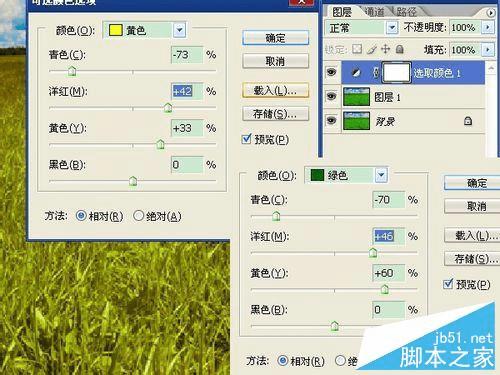Click the 填充 100% field
The height and width of the screenshot is (375, 500).
coord(465,50)
